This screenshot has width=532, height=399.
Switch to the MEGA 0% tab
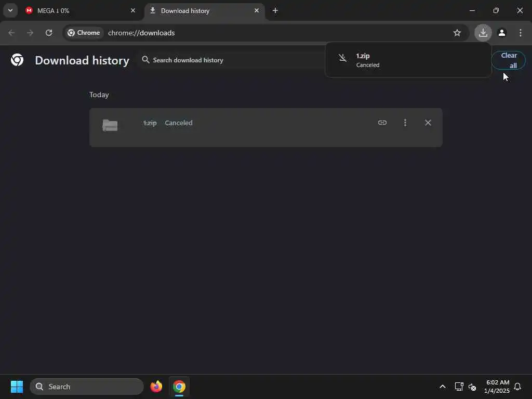pos(81,10)
